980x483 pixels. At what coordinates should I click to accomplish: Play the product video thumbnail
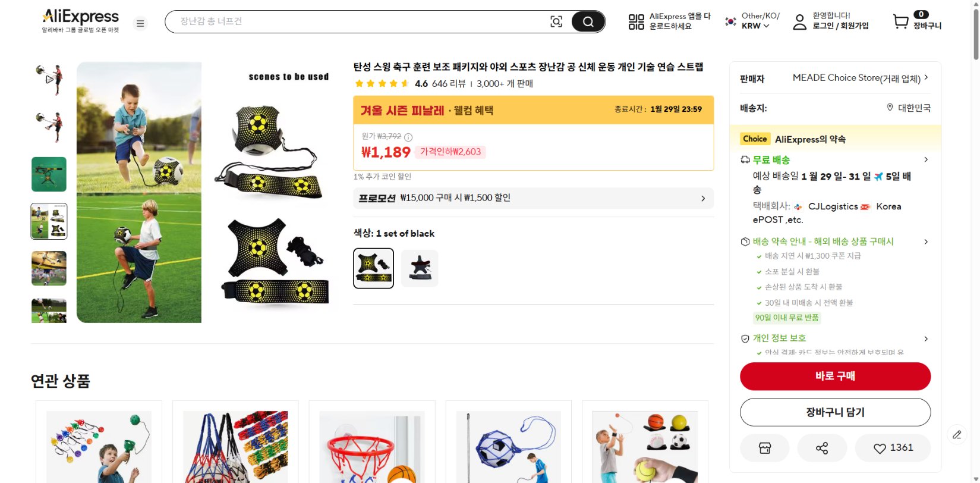click(49, 79)
